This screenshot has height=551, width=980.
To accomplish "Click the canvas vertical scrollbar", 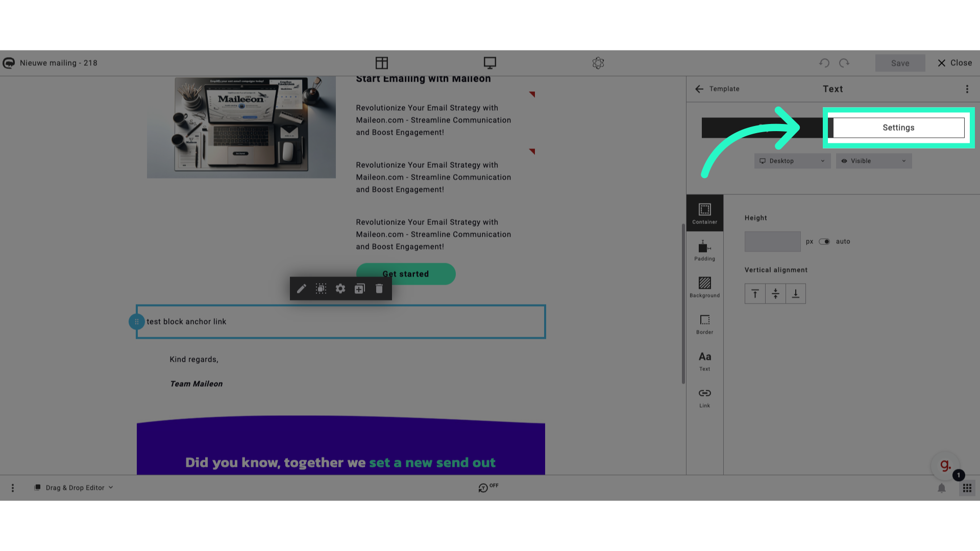I will pyautogui.click(x=683, y=304).
